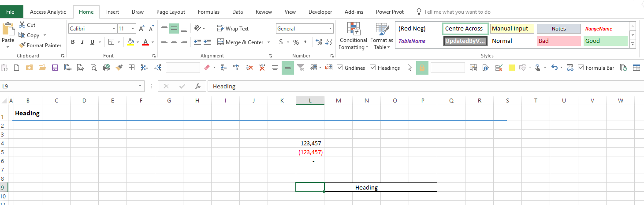Open the Copy dropdown arrow
Viewport: 644px width, 205px height.
tap(44, 35)
